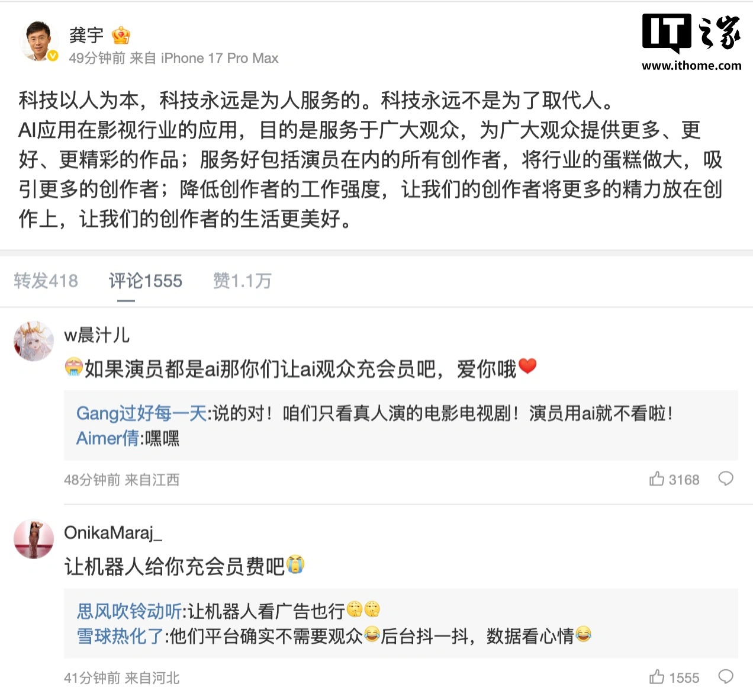Switch to the 转发418 tab

pos(46,281)
